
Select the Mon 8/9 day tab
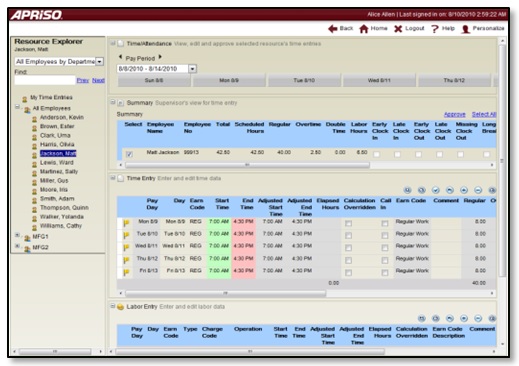pos(229,80)
